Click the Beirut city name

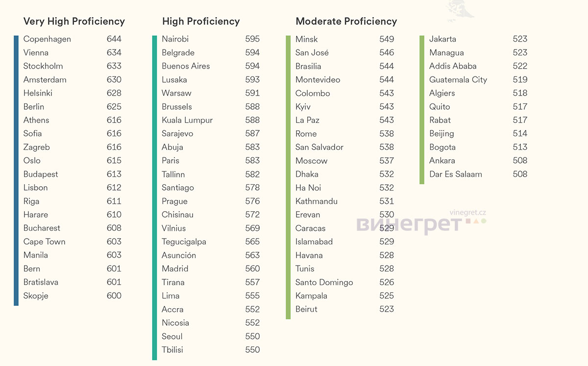306,309
